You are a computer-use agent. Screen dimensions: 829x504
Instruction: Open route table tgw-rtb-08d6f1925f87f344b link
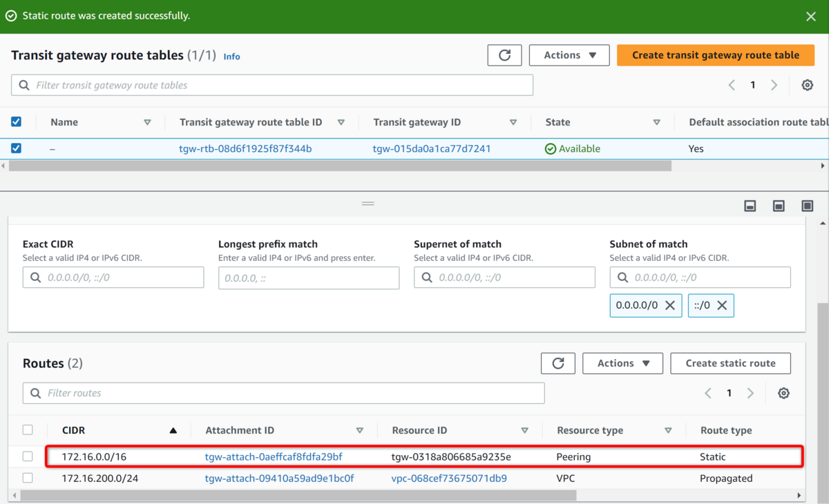245,148
